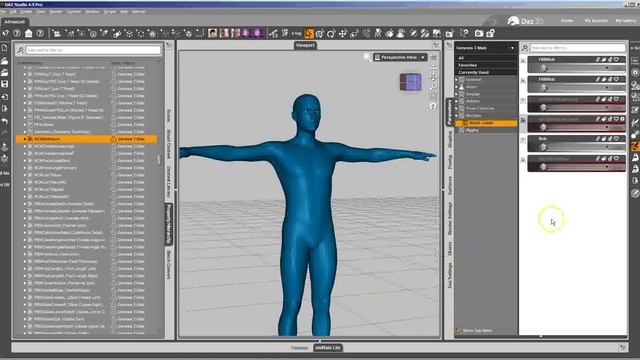Click the Parameters pane filter text field
The height and width of the screenshot is (360, 640).
coord(578,48)
